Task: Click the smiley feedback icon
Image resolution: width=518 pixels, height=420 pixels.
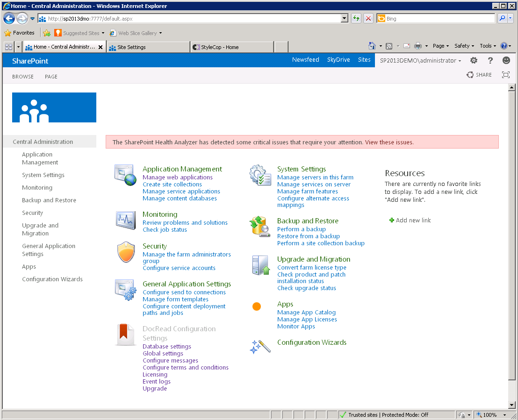Action: click(x=506, y=60)
